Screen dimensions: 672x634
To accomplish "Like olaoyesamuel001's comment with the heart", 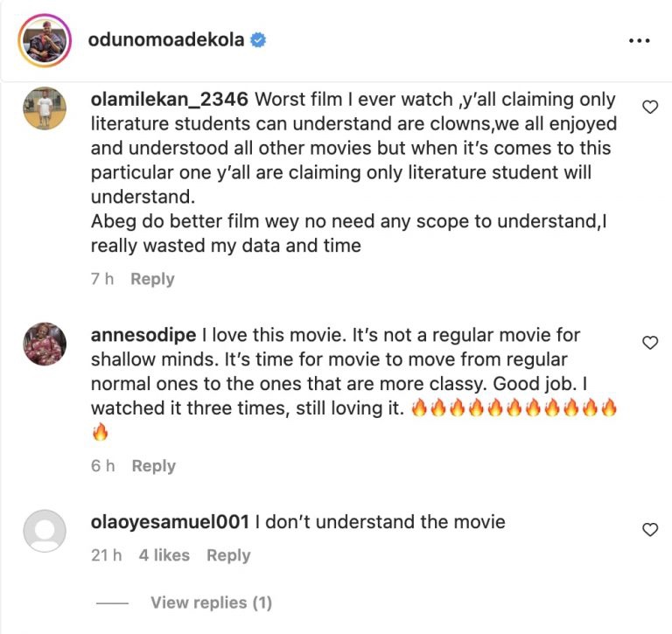I will click(x=650, y=530).
